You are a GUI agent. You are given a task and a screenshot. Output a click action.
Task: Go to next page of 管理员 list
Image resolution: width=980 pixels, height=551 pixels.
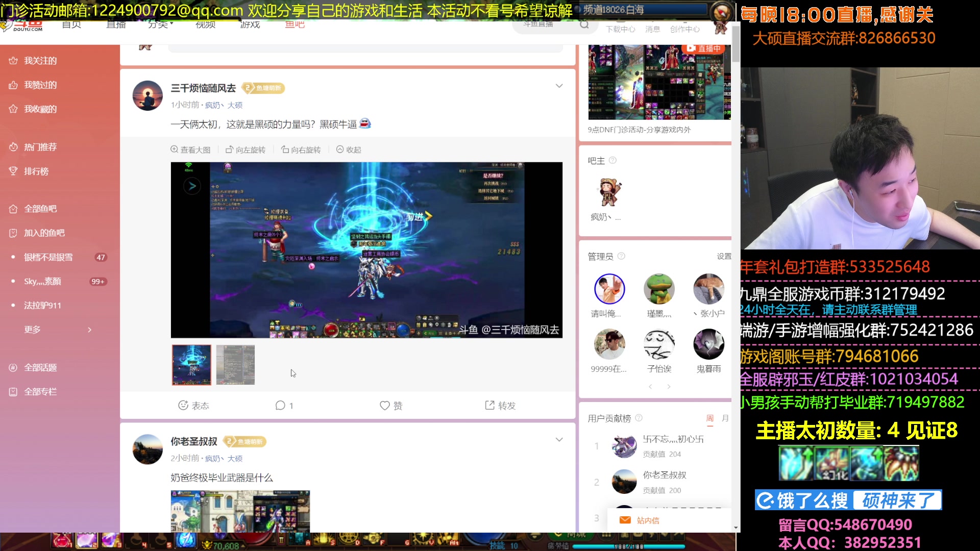pos(669,387)
